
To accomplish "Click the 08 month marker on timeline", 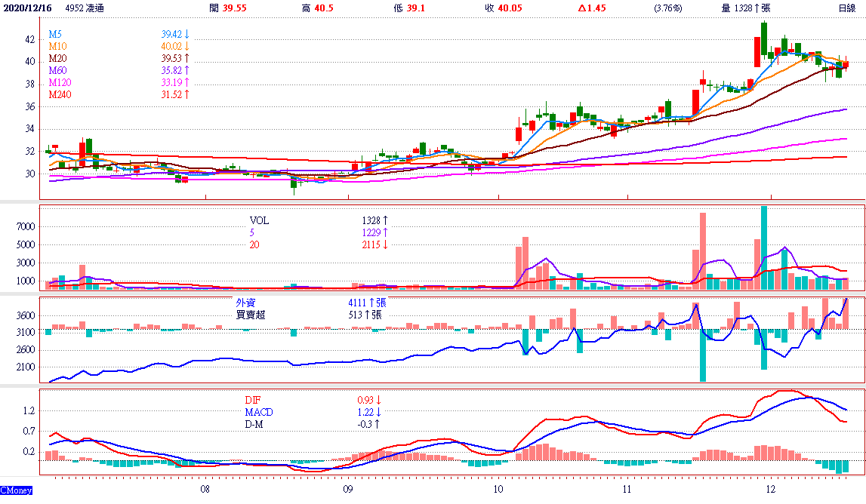I will pyautogui.click(x=205, y=489).
